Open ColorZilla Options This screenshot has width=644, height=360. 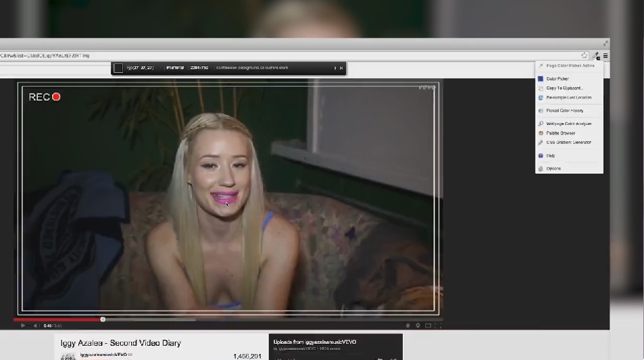click(x=569, y=168)
